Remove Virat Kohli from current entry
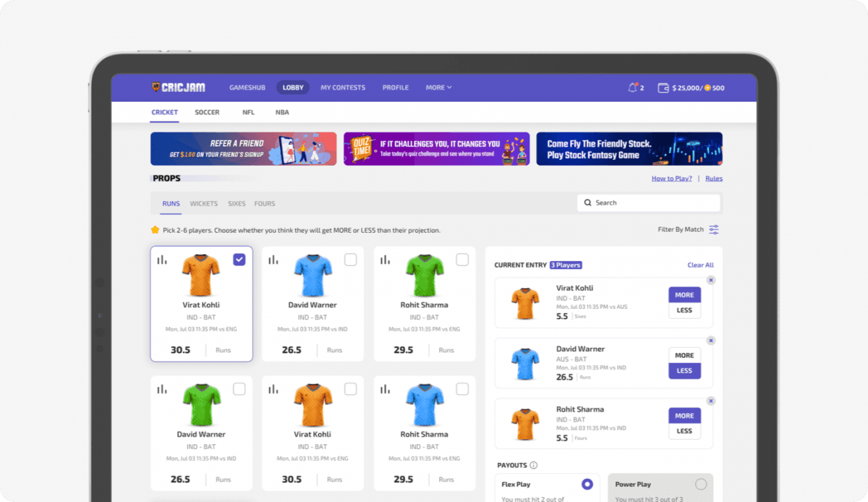 711,280
